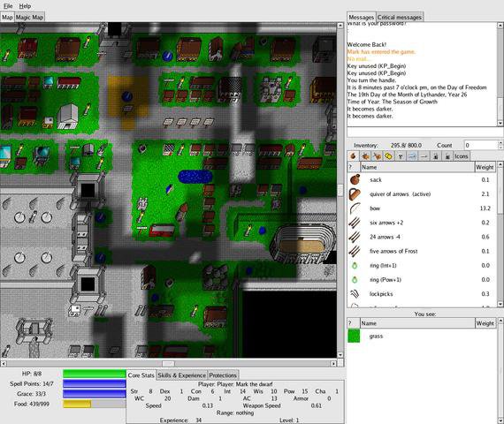Screen dimensions: 504x424
Task: Click the six arrows +2 icon
Action: [355, 223]
